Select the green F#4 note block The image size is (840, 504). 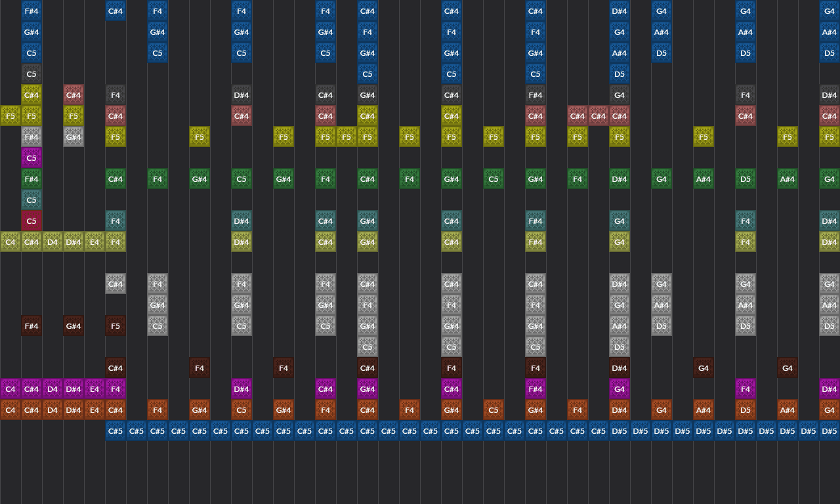pos(31,179)
